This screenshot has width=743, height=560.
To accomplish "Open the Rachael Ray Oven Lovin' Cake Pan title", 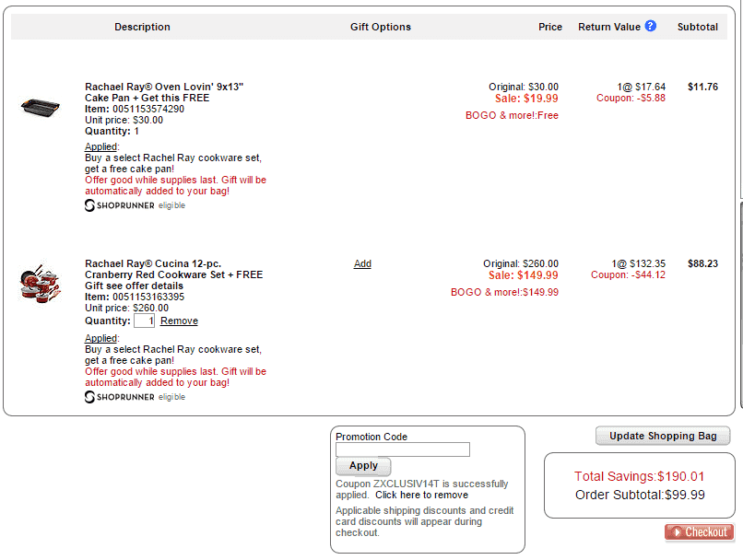I will pos(164,92).
